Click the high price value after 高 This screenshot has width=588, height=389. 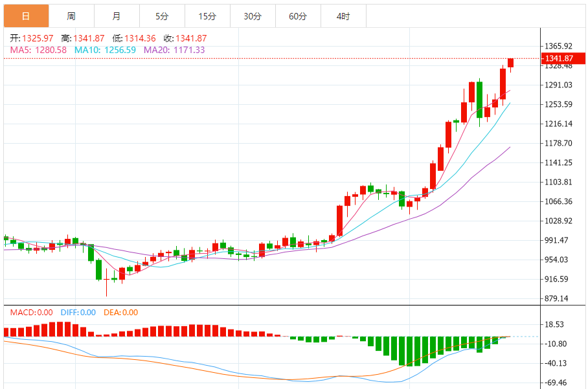89,38
